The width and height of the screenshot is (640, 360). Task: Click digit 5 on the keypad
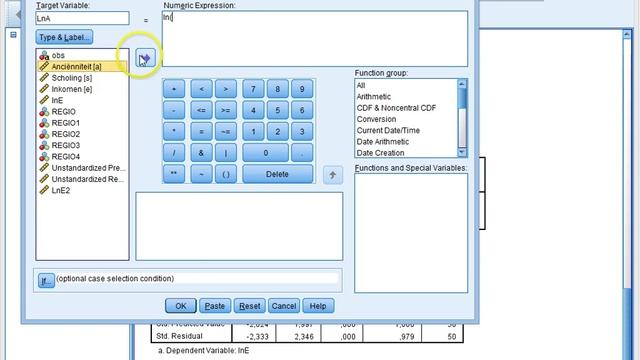pos(278,110)
